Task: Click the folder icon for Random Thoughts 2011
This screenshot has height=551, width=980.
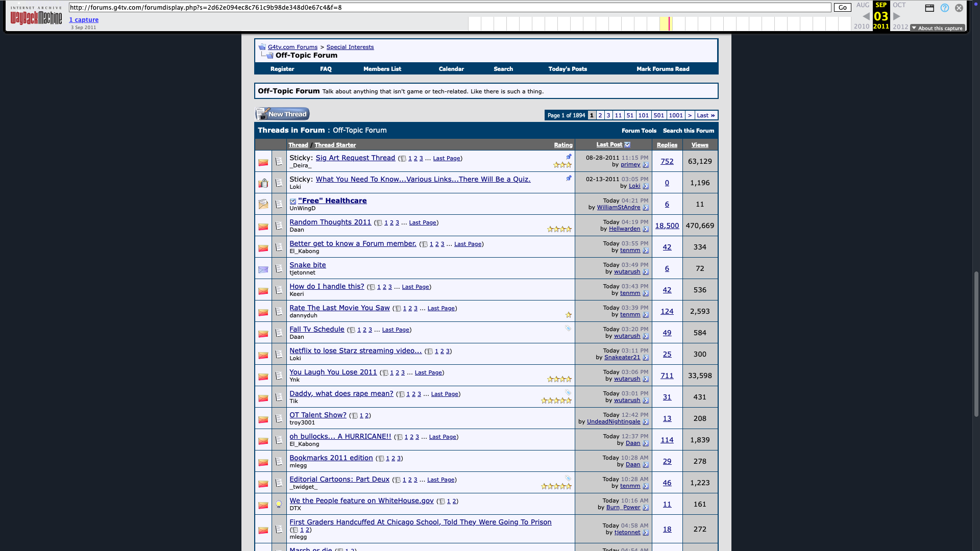Action: tap(263, 226)
